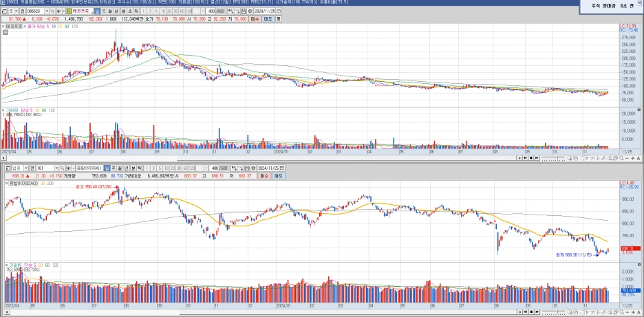Select 주 weekly period on upper chart
The height and width of the screenshot is (317, 644).
104,11
